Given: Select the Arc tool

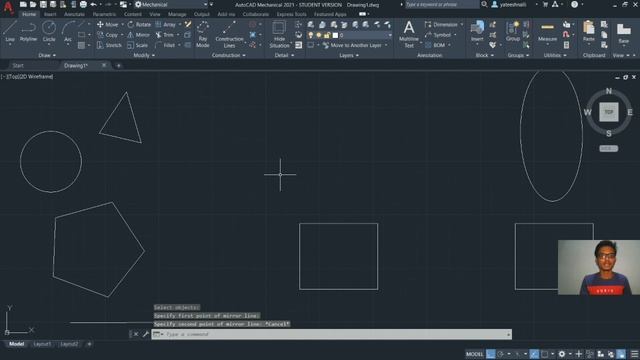Looking at the screenshot, I should pos(68,31).
